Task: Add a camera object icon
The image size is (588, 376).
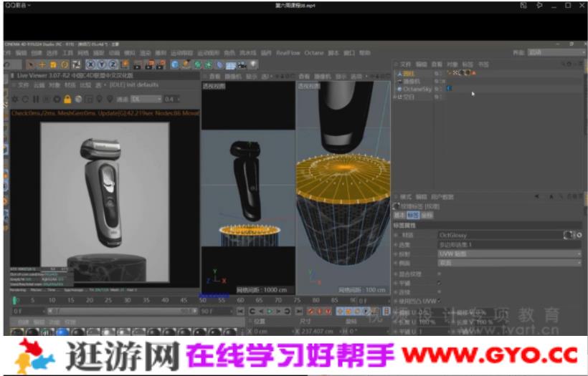Action: [242, 64]
